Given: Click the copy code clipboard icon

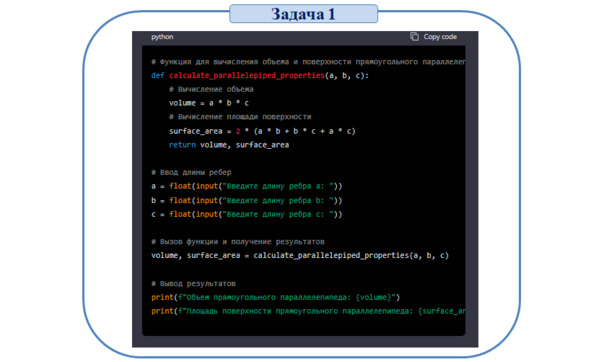Looking at the screenshot, I should pyautogui.click(x=414, y=37).
